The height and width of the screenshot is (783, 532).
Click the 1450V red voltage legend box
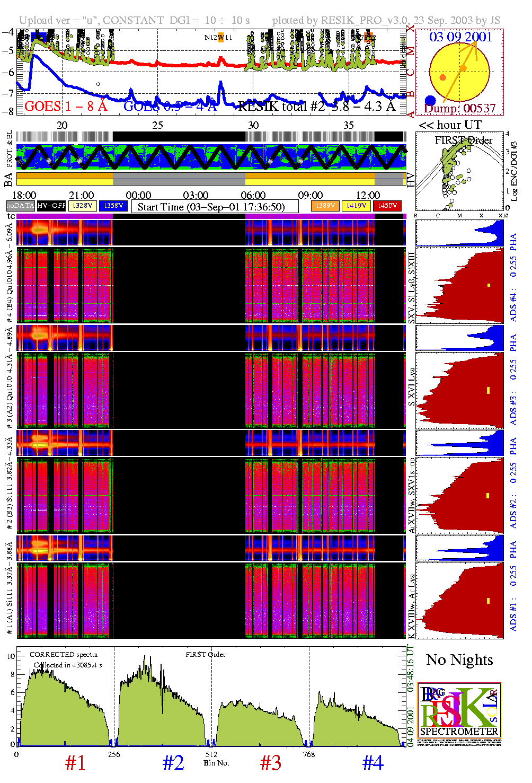[x=387, y=206]
